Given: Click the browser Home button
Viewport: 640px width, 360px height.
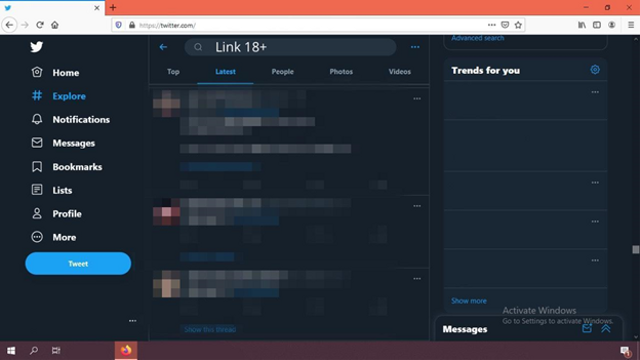Looking at the screenshot, I should [x=55, y=25].
